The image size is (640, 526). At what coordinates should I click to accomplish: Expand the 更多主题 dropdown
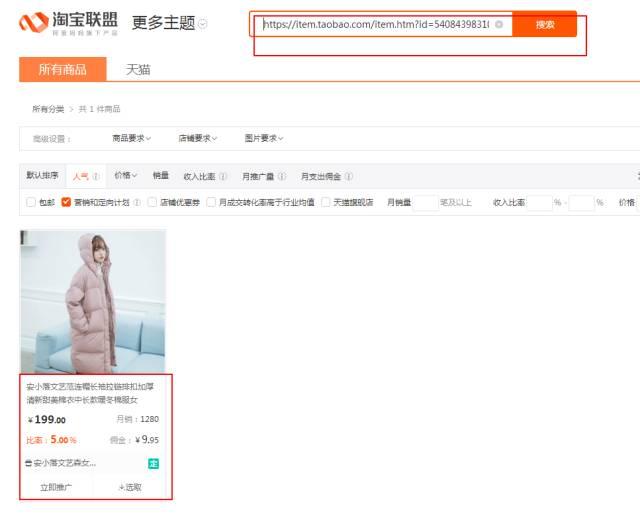(169, 23)
